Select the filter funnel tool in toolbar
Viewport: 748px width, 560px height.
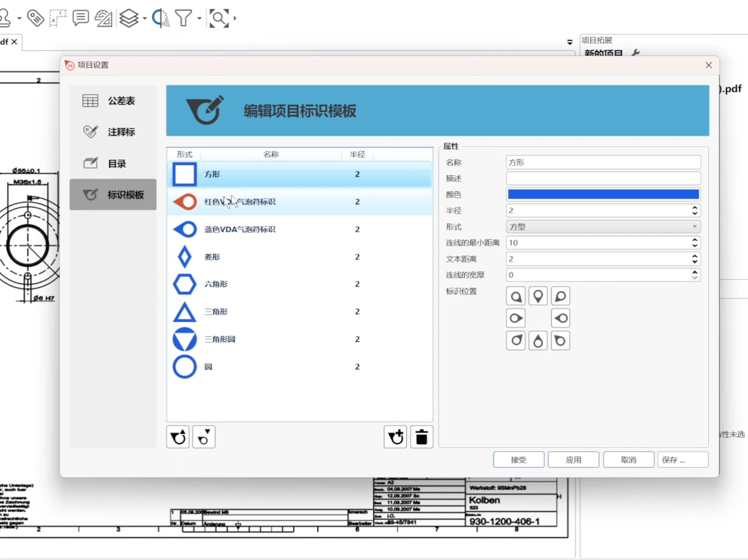click(x=183, y=18)
